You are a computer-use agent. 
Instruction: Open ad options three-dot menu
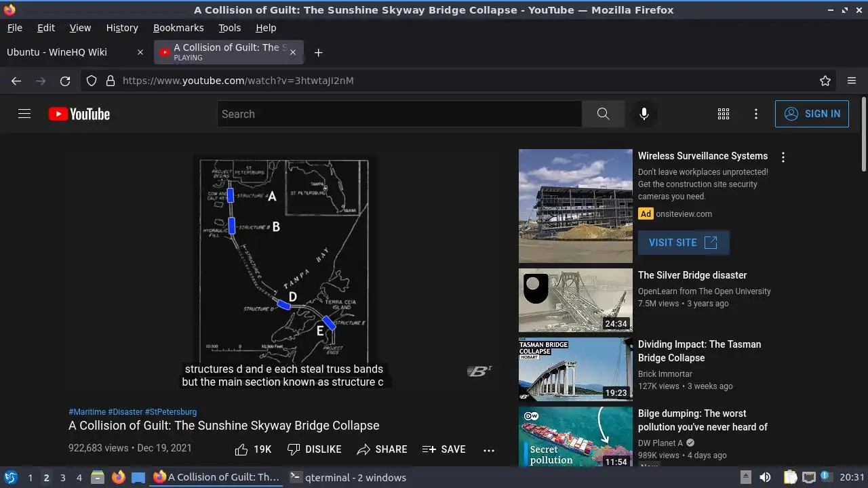[x=783, y=157]
